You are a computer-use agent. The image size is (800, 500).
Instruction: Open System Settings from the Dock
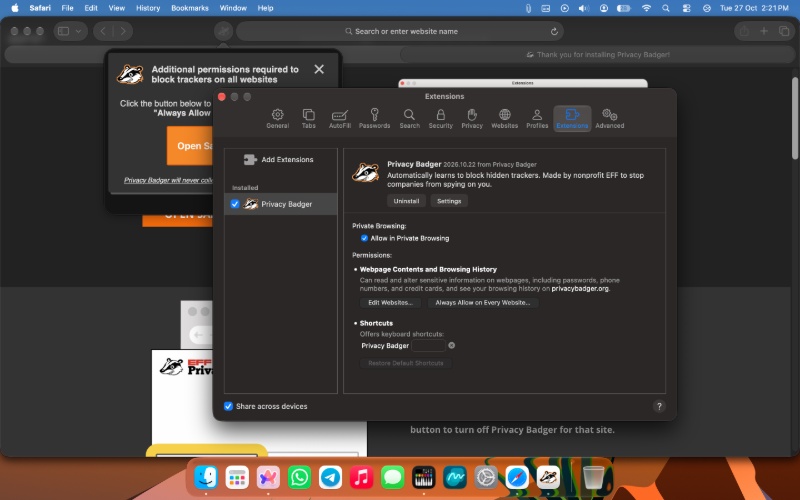click(486, 478)
